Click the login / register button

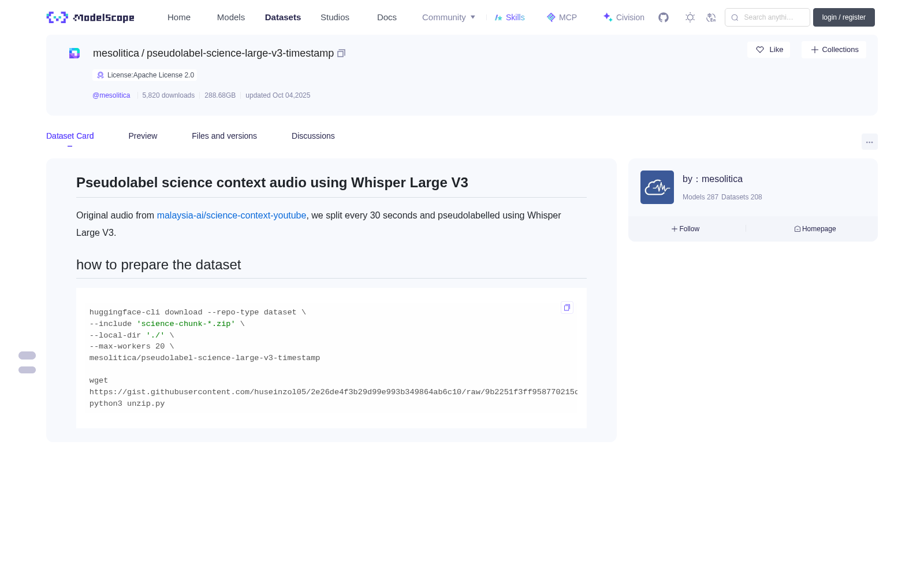point(844,17)
